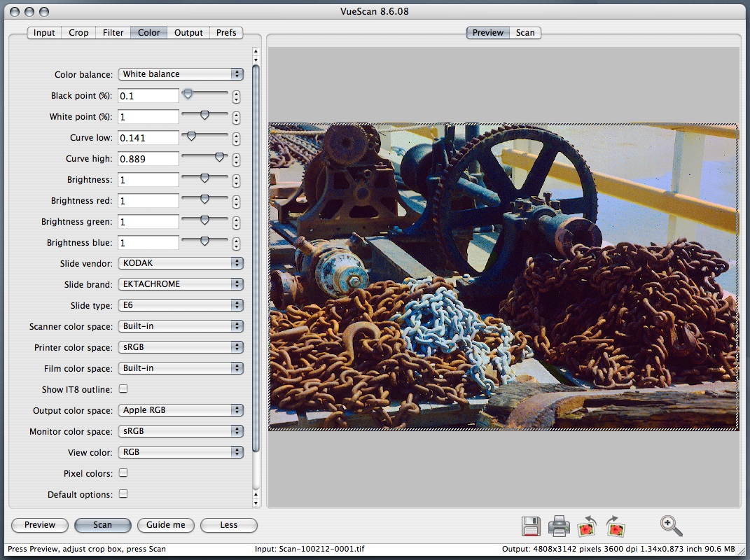
Task: Check the Default options checkbox
Action: (x=123, y=493)
